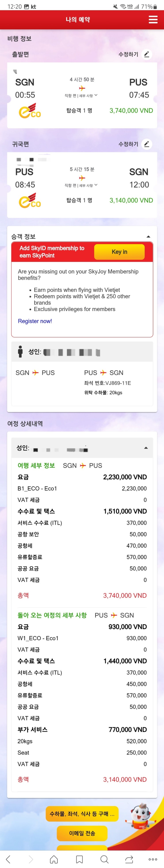Collapse the 승객 정보 section arrow
This screenshot has width=164, height=868.
pos(149,236)
